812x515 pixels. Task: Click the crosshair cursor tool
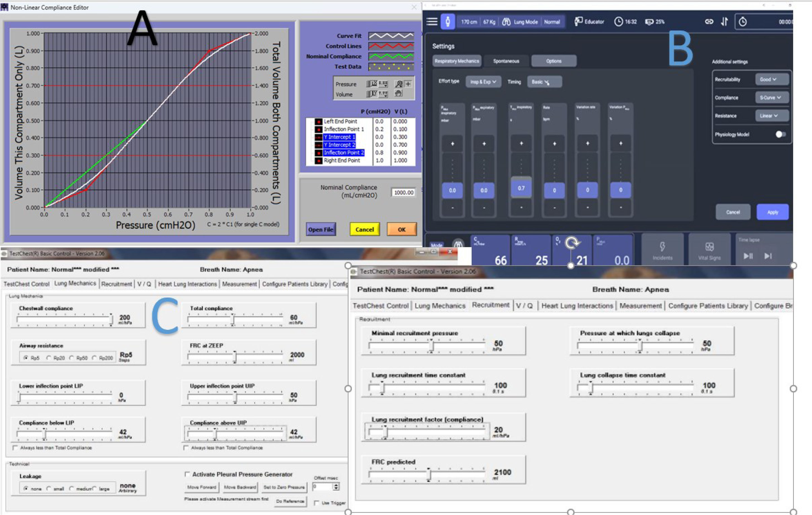408,84
